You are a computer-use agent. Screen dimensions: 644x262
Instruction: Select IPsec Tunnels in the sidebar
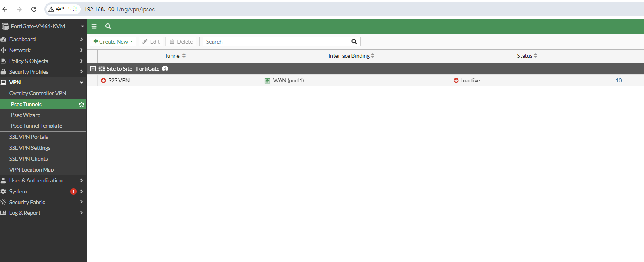43,104
